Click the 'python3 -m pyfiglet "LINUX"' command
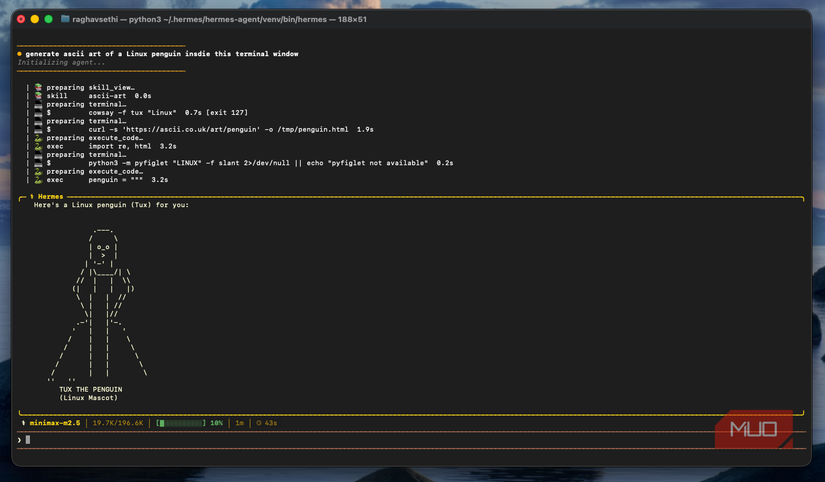This screenshot has width=825, height=482. [x=145, y=163]
